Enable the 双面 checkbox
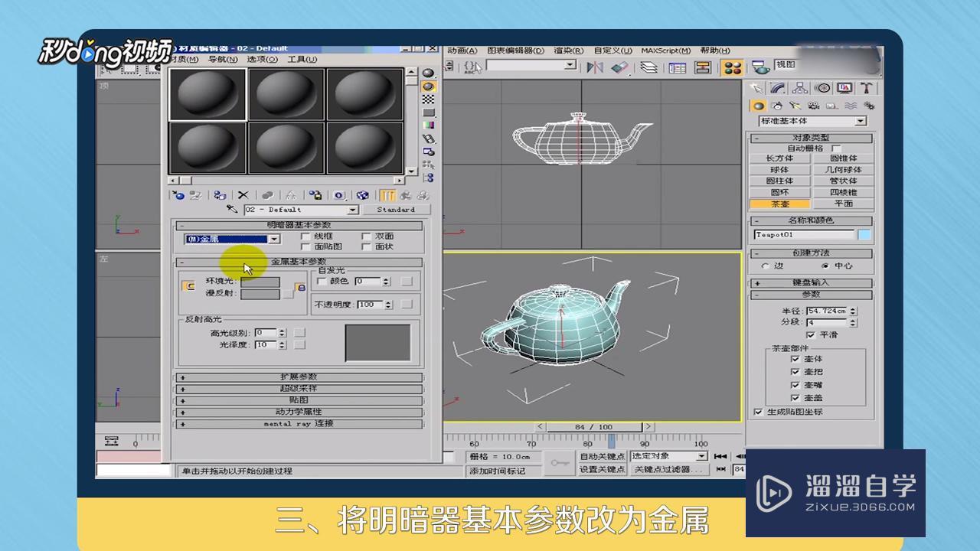 point(366,236)
